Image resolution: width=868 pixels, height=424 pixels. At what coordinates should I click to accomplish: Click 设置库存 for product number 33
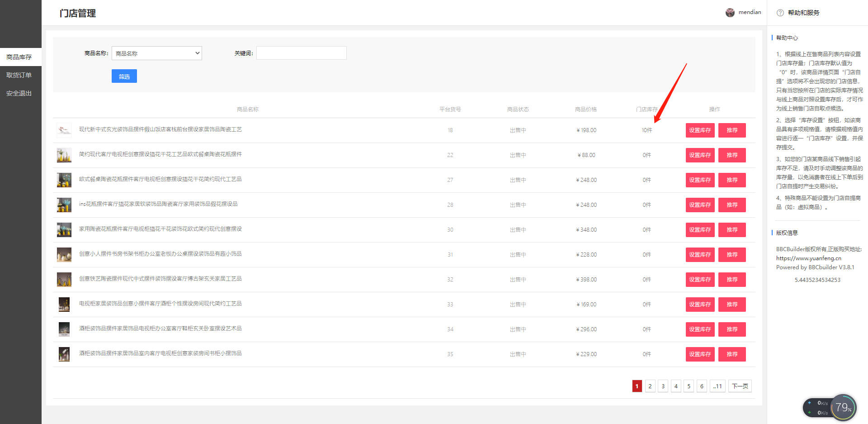coord(700,305)
